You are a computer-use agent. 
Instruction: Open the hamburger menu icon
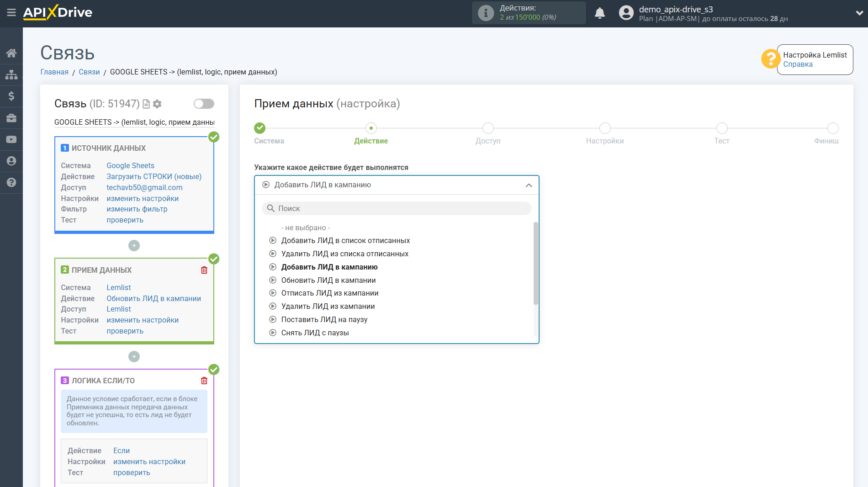pos(11,12)
